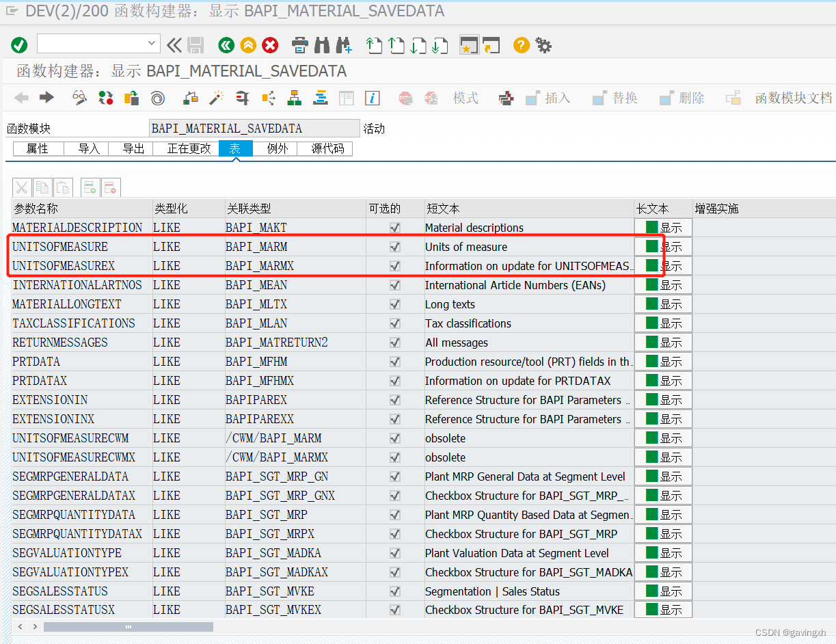Screen dimensions: 836x644
Task: Switch Active/Inactive version icon
Action: [106, 98]
